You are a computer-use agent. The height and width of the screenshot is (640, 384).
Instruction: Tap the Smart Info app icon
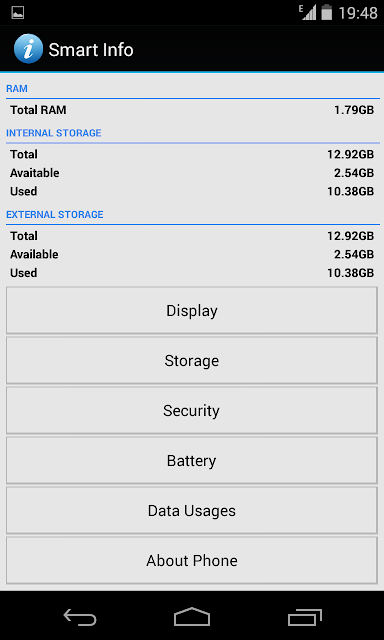click(28, 49)
